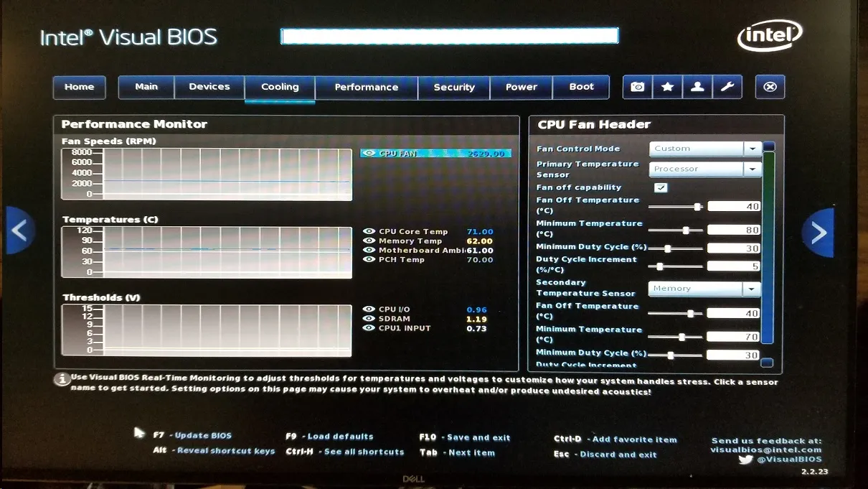Image resolution: width=868 pixels, height=489 pixels.
Task: Click Ctrl-H See all shortcuts
Action: [345, 452]
